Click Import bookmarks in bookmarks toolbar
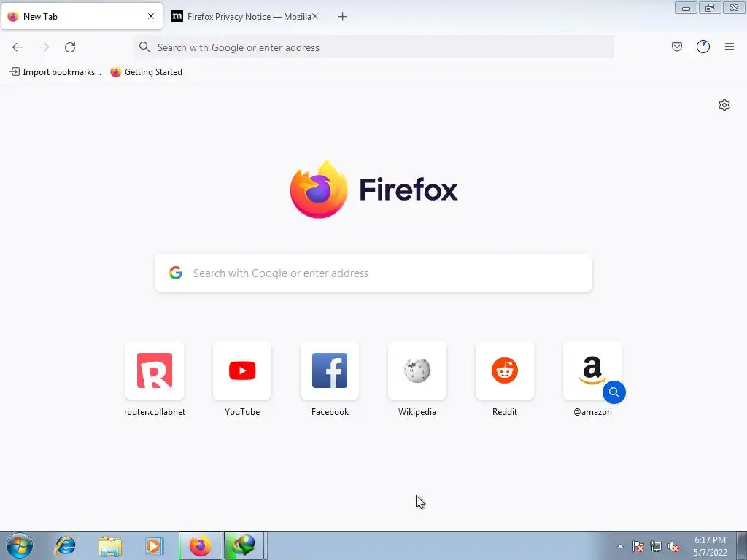Screen dimensions: 747x560 point(55,72)
